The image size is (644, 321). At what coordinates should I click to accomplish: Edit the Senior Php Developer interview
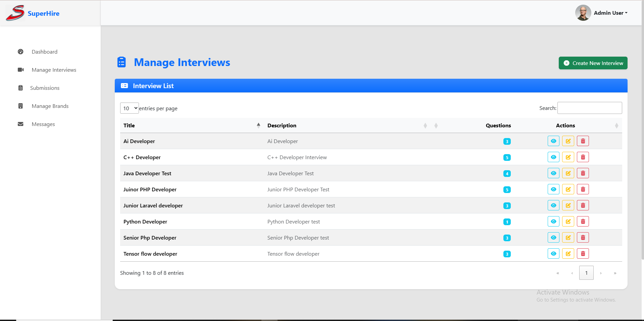(x=568, y=238)
